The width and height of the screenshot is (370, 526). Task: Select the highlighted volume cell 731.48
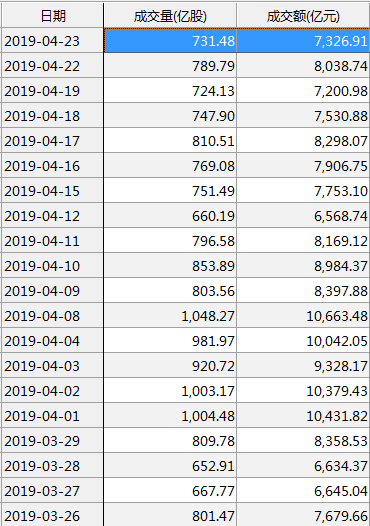pos(170,41)
